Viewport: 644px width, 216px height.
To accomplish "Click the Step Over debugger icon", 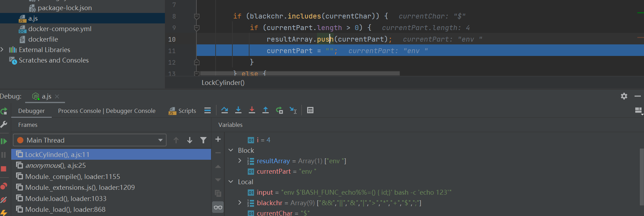I will click(x=225, y=110).
